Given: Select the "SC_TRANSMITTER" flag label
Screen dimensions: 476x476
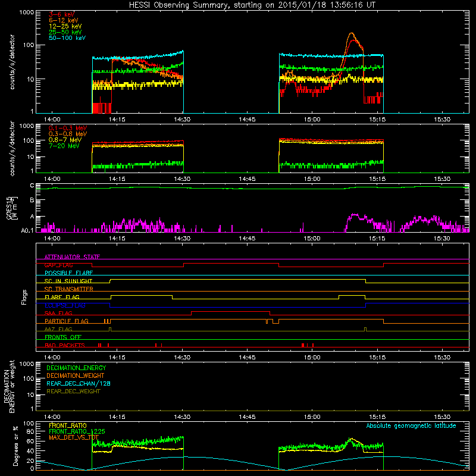Looking at the screenshot, I should click(69, 289).
